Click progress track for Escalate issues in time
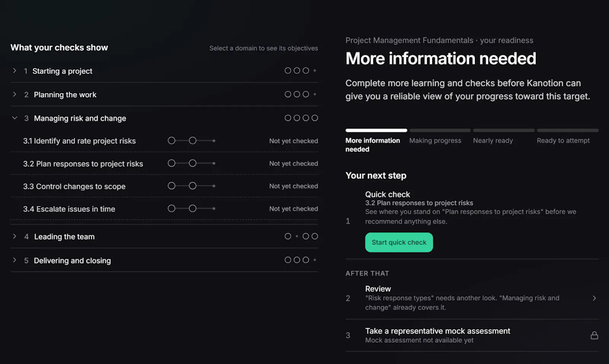 point(192,208)
